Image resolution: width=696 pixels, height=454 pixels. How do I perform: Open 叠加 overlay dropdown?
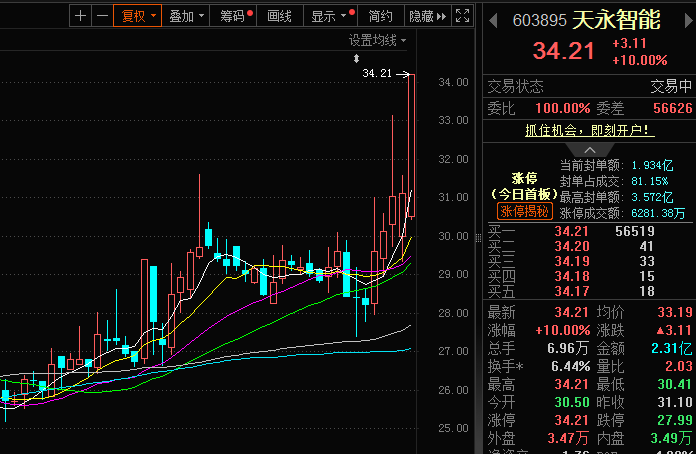click(186, 16)
